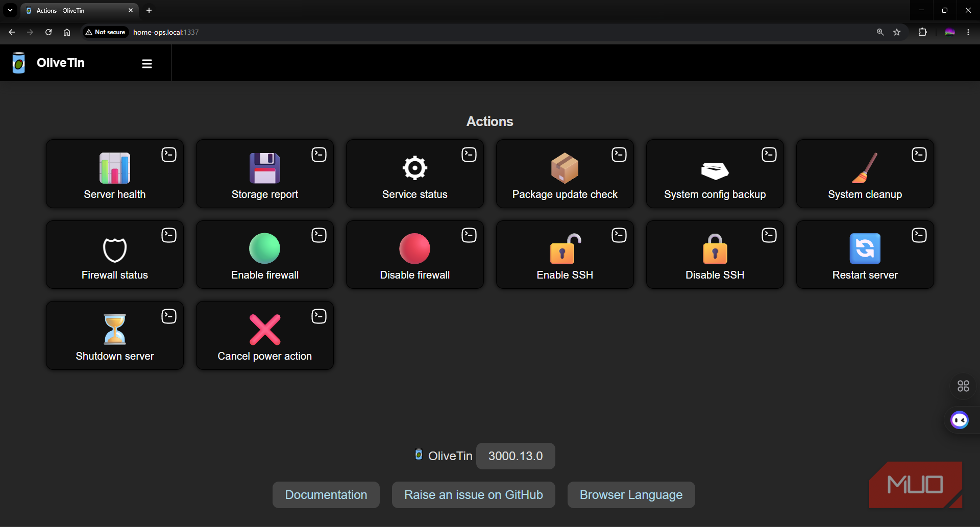This screenshot has height=527, width=980.
Task: Click the Server health label
Action: point(115,194)
